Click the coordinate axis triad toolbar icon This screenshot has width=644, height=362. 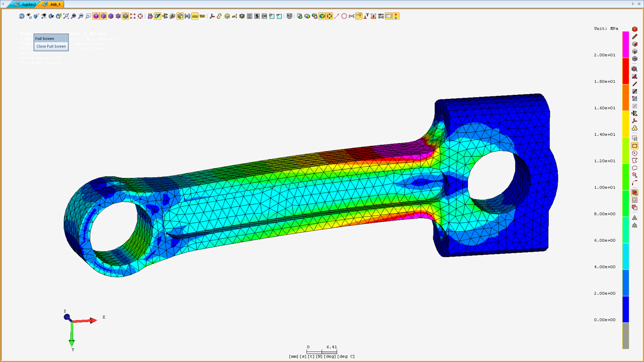[212, 16]
